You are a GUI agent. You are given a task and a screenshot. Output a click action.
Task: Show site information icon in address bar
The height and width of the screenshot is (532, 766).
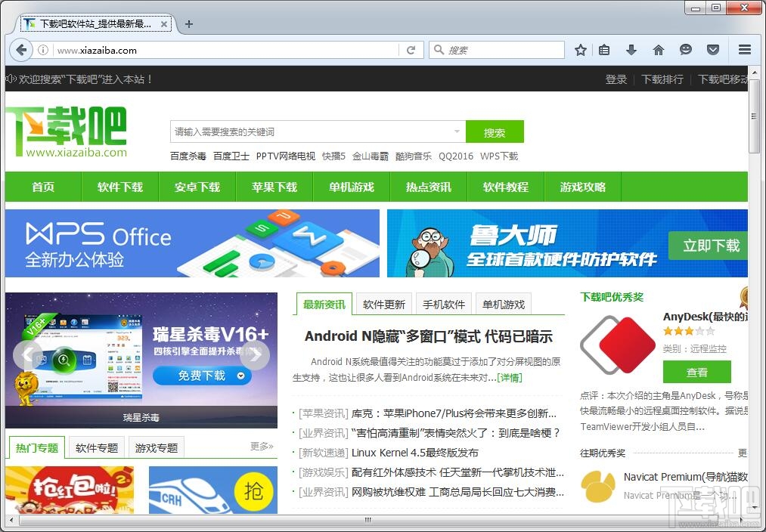(x=43, y=50)
